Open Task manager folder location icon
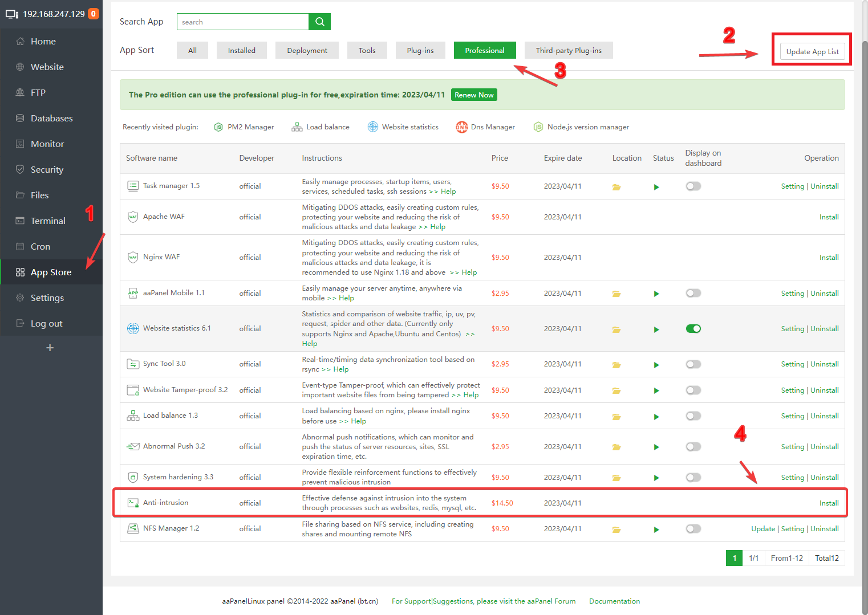868x615 pixels. (616, 187)
